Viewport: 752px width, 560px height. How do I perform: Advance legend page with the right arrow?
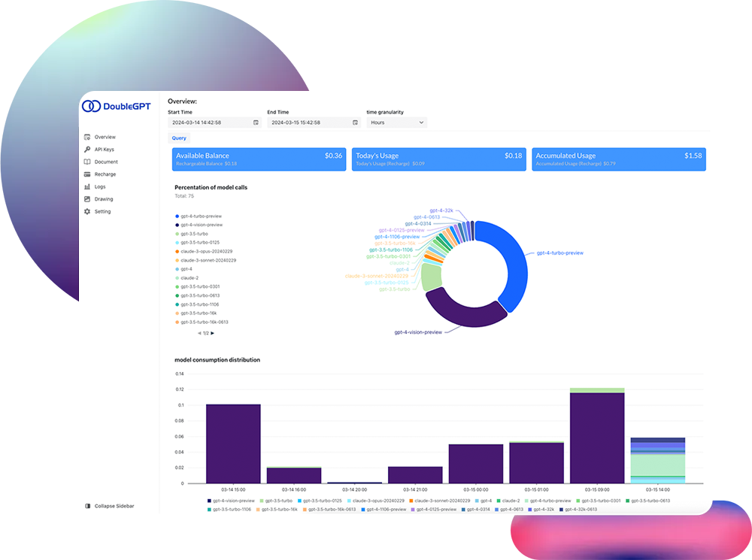tap(213, 333)
